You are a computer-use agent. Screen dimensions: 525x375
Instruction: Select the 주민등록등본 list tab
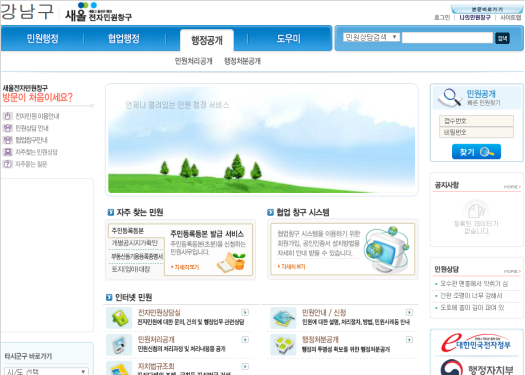(x=136, y=231)
